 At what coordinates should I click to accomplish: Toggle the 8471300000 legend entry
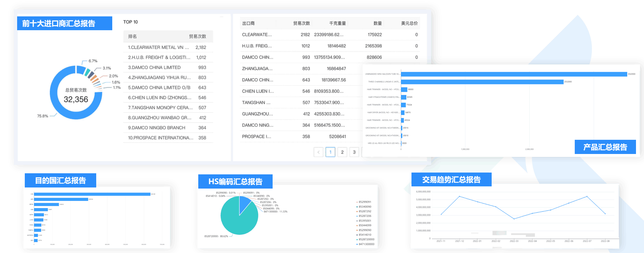(x=366, y=244)
